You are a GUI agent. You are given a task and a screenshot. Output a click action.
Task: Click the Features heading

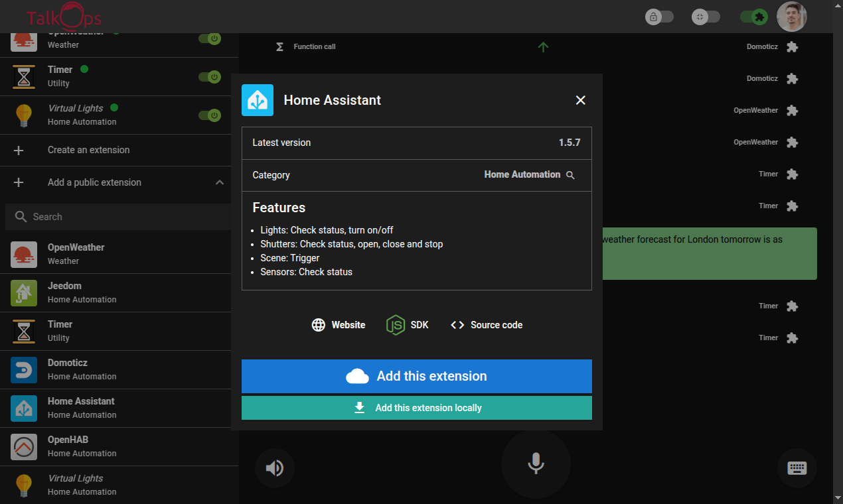[279, 208]
